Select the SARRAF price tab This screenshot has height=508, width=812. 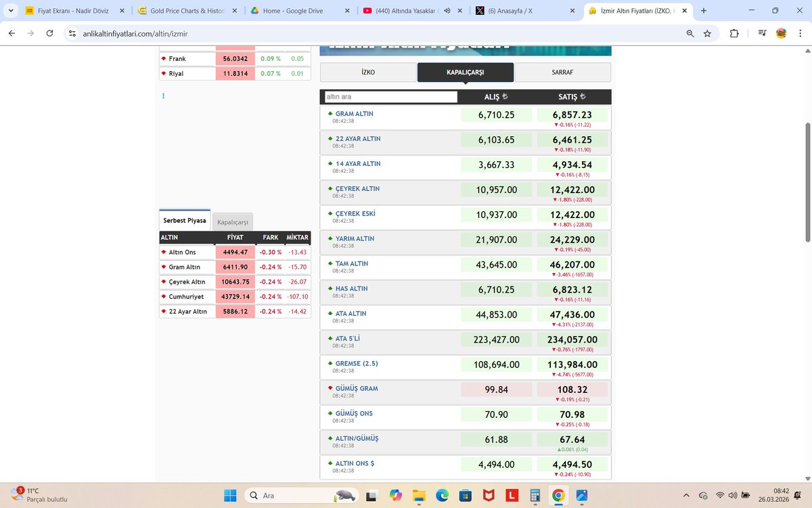563,72
